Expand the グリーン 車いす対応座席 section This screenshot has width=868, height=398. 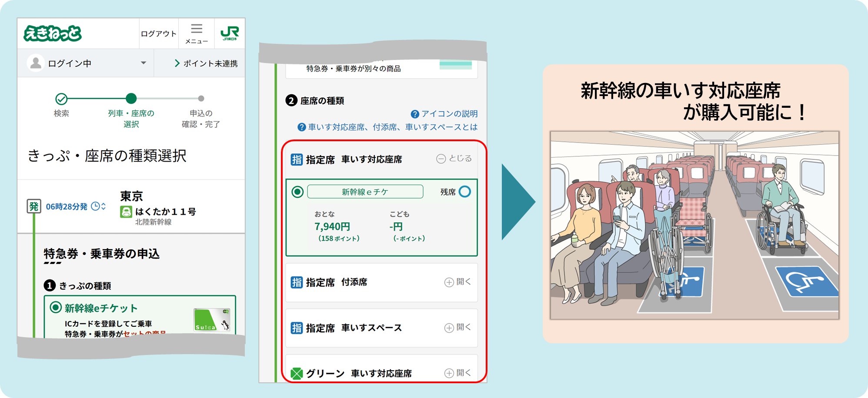pos(457,373)
